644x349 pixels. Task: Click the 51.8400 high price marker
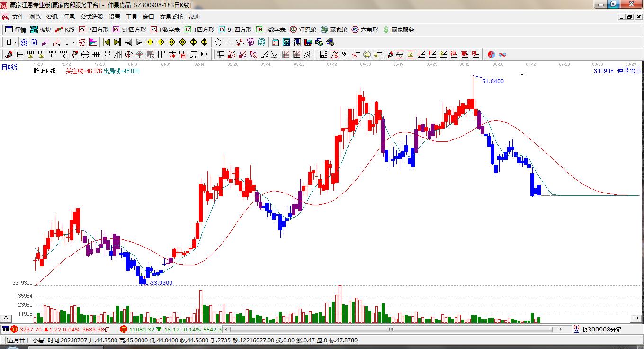click(x=493, y=81)
